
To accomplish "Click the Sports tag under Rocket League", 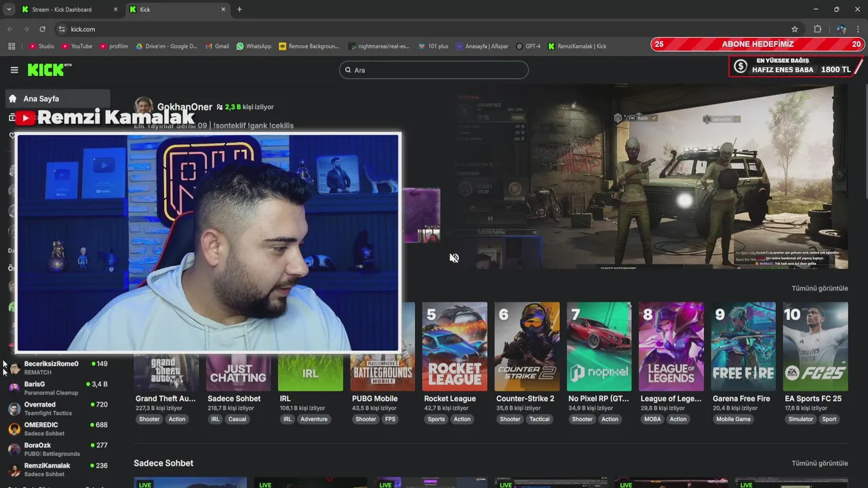I will click(x=437, y=419).
